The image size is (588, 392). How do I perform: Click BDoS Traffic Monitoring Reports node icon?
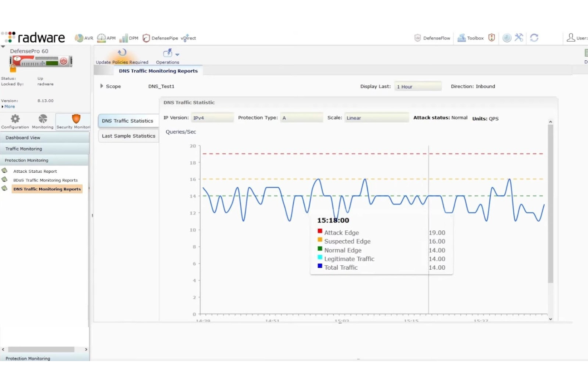coord(5,180)
